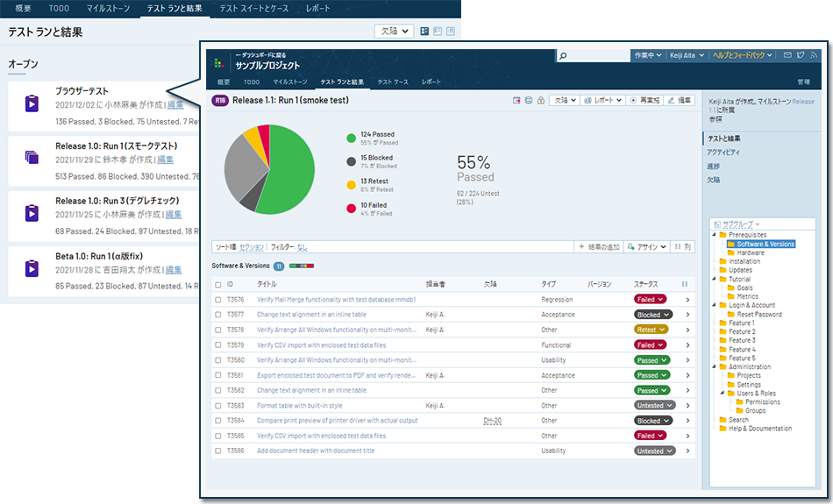Open the DH-20 defect link

493,421
